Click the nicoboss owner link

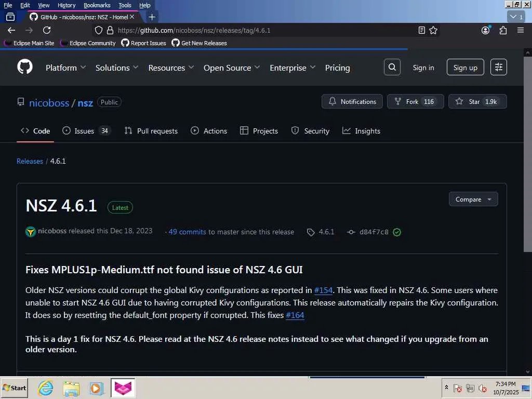tap(49, 103)
